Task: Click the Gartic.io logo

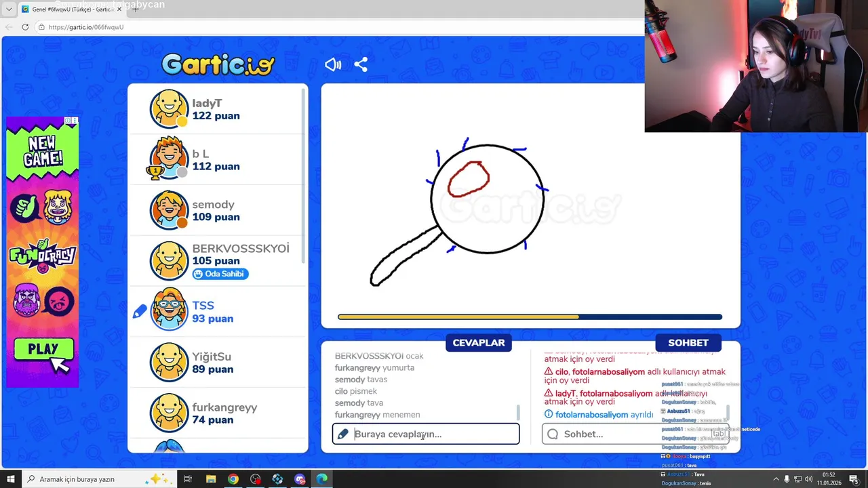Action: (x=218, y=64)
